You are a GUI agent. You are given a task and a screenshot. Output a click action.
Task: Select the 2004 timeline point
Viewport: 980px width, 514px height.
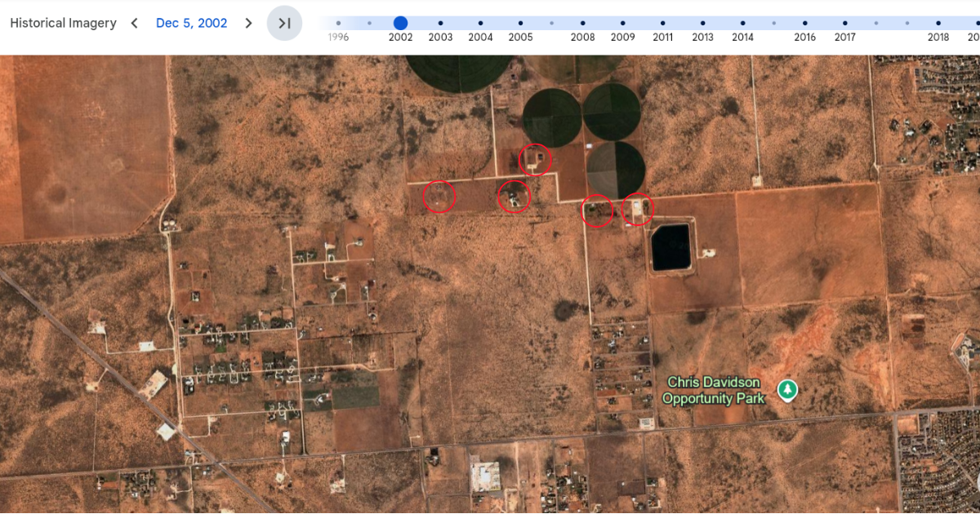tap(480, 23)
